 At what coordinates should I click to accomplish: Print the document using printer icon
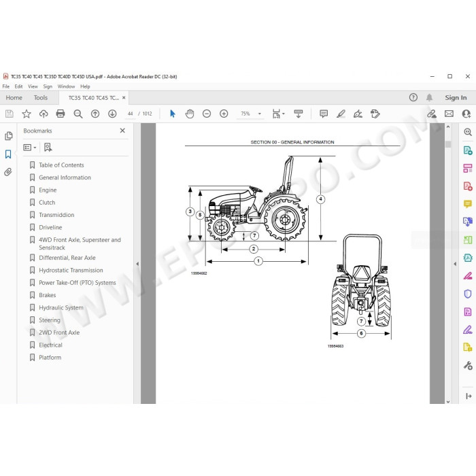click(61, 114)
